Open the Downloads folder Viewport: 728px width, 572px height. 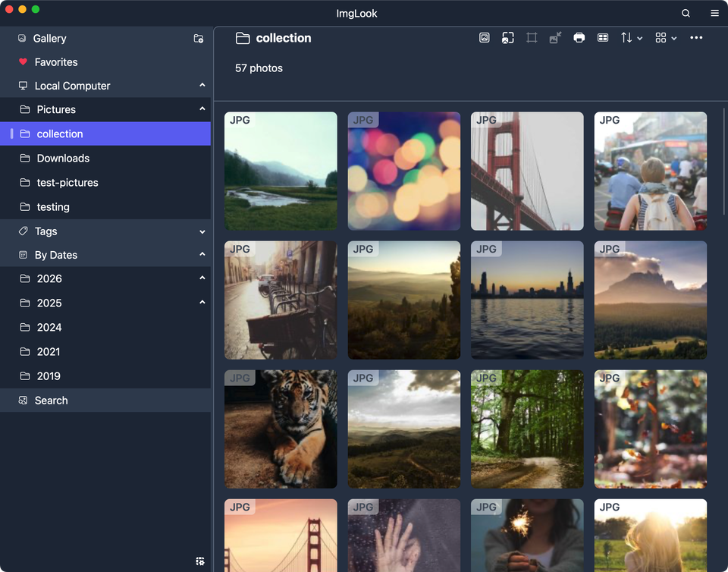coord(63,159)
